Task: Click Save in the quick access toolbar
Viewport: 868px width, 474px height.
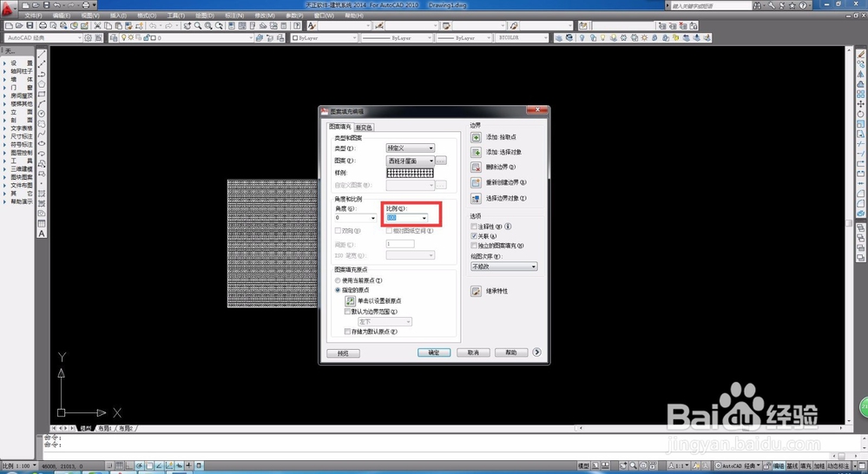Action: (47, 5)
